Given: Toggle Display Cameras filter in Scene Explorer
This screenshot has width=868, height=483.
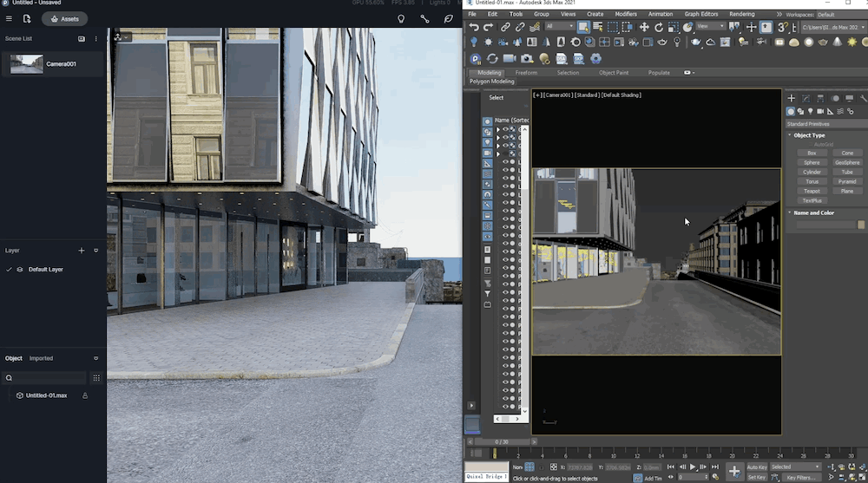Looking at the screenshot, I should pyautogui.click(x=487, y=153).
